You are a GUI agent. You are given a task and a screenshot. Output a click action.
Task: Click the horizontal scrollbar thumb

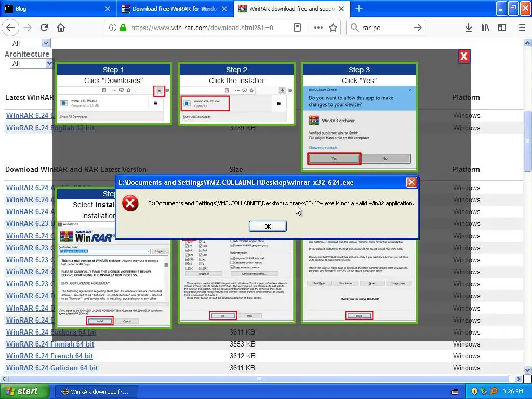[x=259, y=379]
